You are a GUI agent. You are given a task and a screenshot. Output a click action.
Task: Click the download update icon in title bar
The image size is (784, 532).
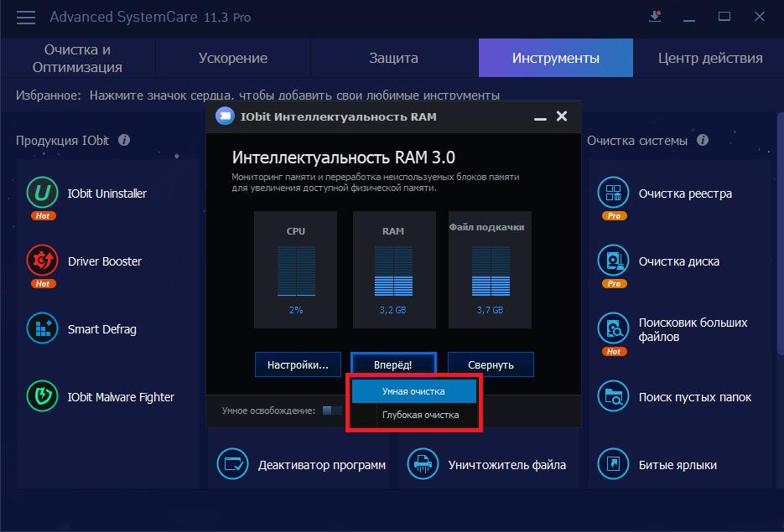[655, 17]
